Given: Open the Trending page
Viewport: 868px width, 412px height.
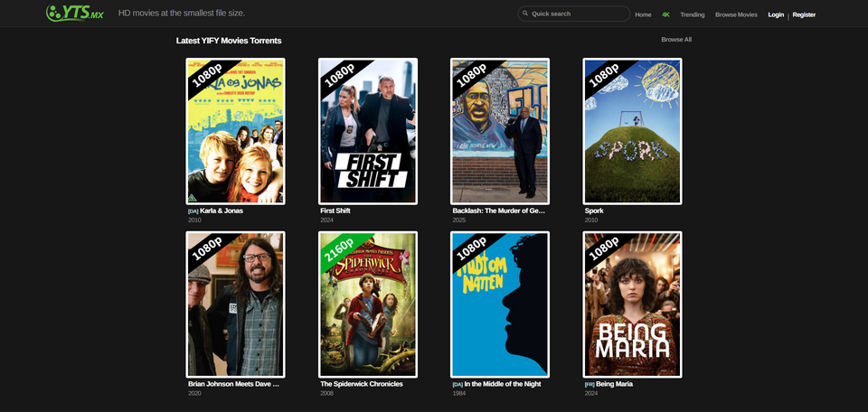Looking at the screenshot, I should pos(692,15).
